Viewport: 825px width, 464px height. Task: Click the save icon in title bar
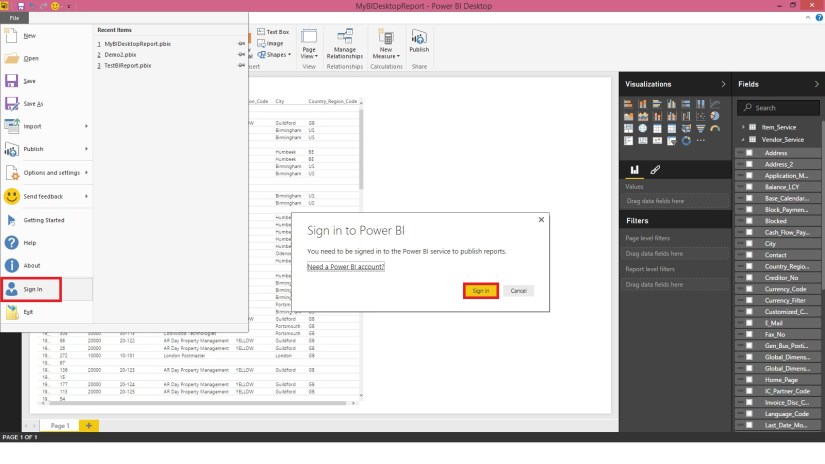click(x=21, y=6)
